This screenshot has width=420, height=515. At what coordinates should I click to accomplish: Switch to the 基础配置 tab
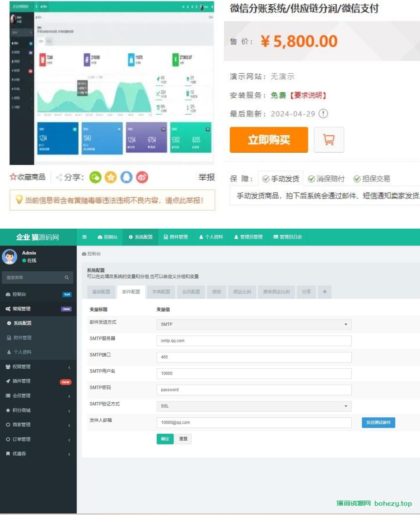tap(101, 292)
